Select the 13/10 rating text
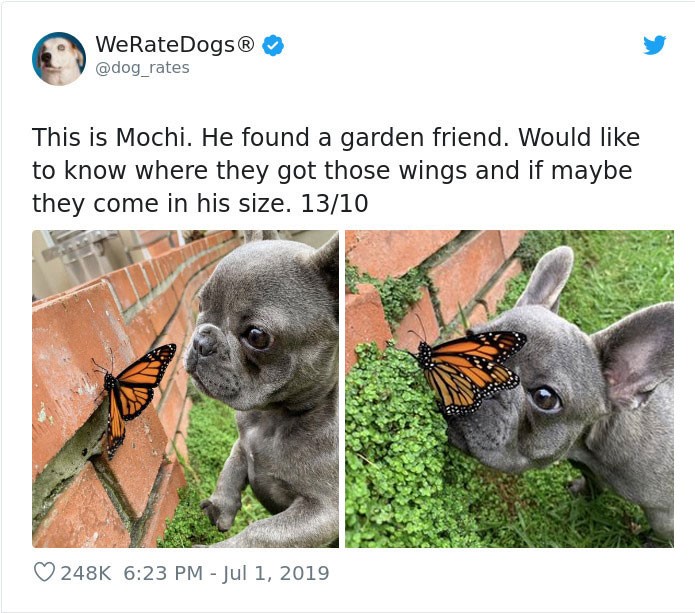This screenshot has width=695, height=613. 334,204
